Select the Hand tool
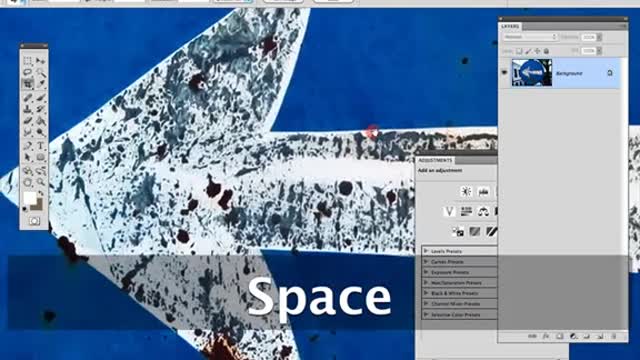Screen dimensions: 640x360 point(28,182)
